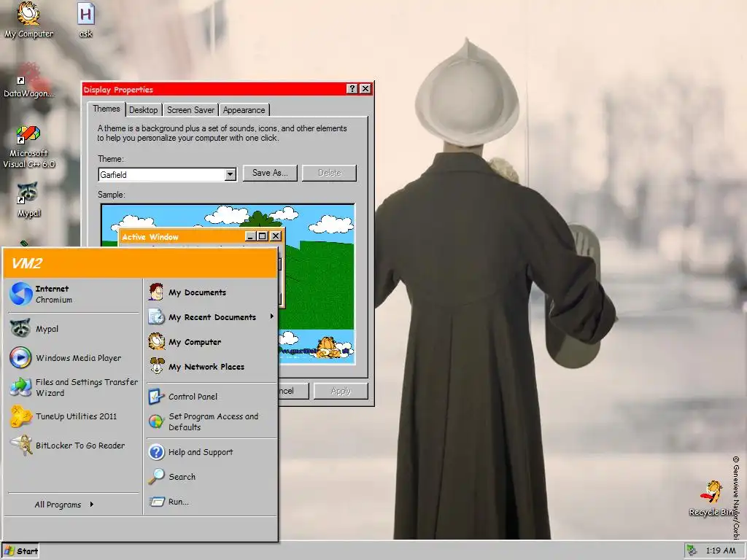Image resolution: width=747 pixels, height=560 pixels.
Task: Click the Run icon in Start menu
Action: point(156,501)
